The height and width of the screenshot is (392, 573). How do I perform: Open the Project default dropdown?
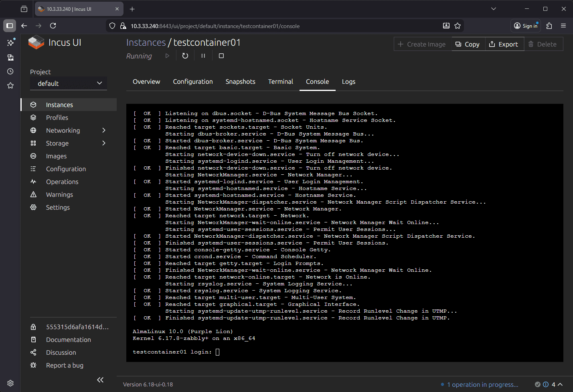[68, 83]
